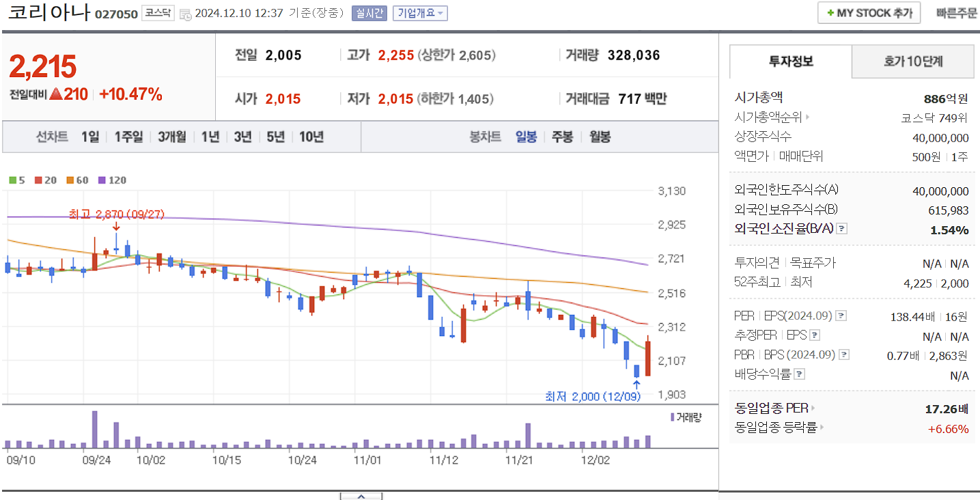Image resolution: width=980 pixels, height=500 pixels.
Task: Switch candlestick chart to 월봉 monthly view
Action: tap(599, 137)
